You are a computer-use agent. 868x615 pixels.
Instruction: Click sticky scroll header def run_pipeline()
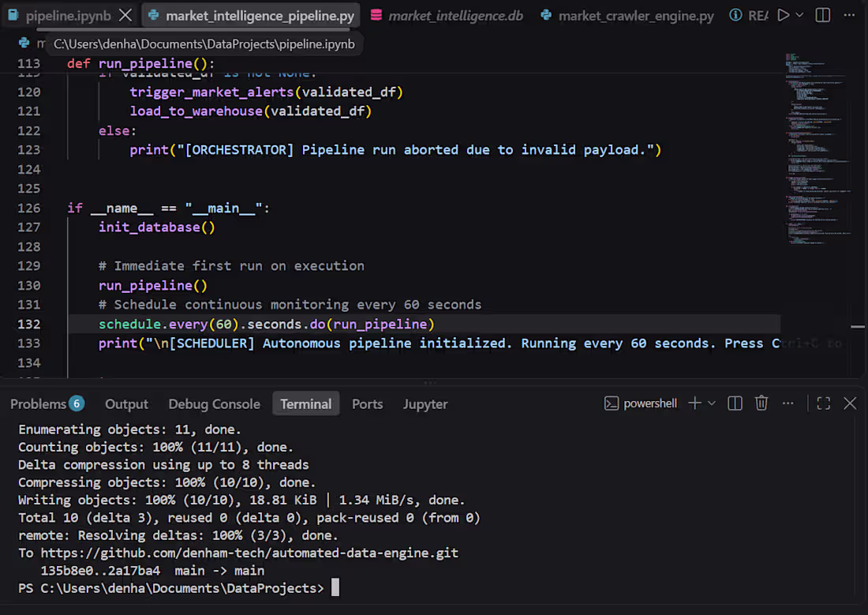[140, 63]
